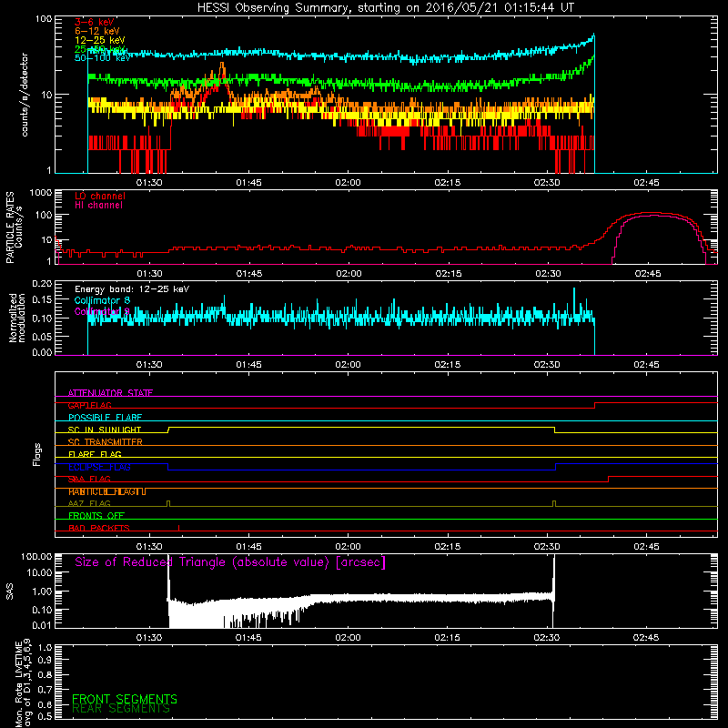Click the 02:00 tick under the count rate plot

tap(349, 183)
